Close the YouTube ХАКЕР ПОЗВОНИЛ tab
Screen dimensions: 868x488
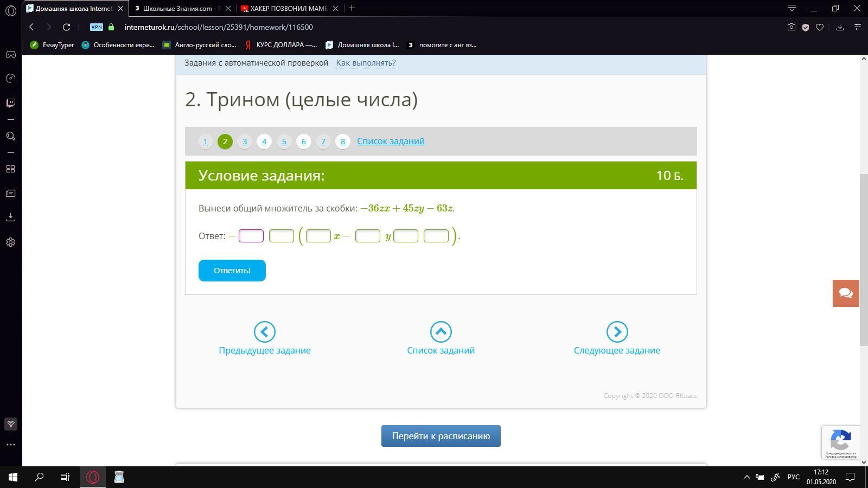point(336,8)
